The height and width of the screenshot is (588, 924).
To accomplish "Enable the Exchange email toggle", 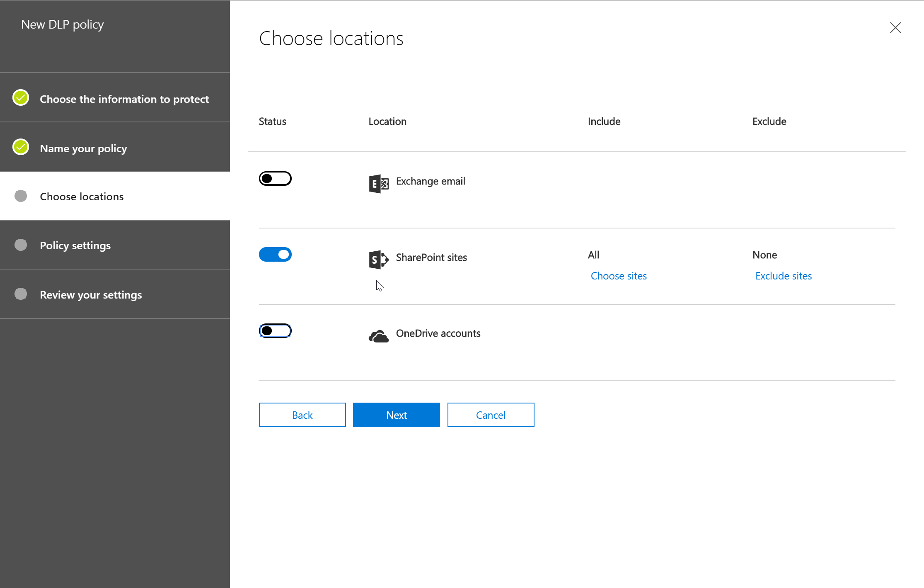I will click(x=275, y=178).
